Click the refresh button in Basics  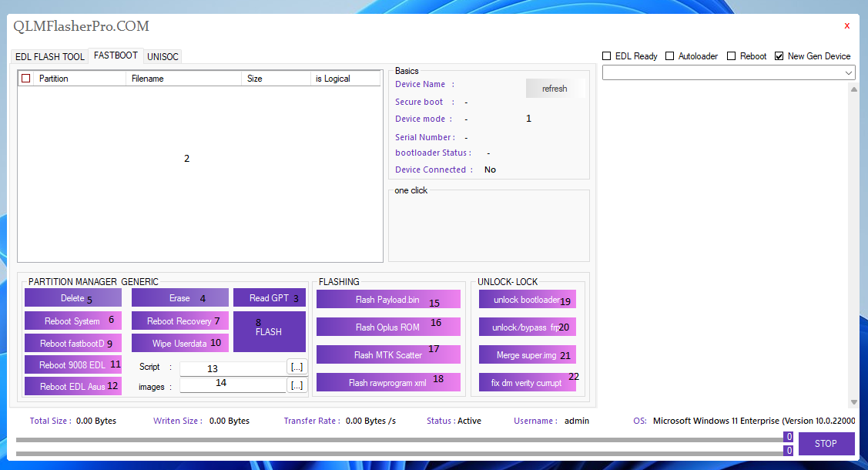pyautogui.click(x=555, y=89)
